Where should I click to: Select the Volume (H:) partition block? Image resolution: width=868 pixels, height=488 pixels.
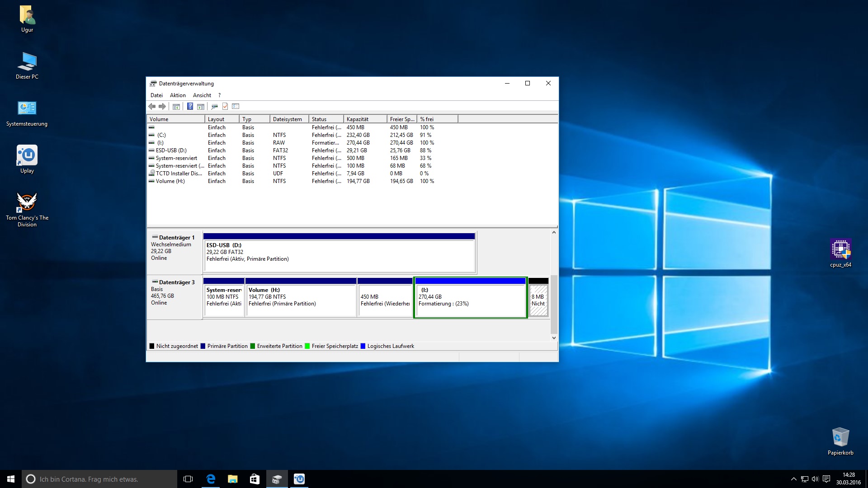click(300, 299)
